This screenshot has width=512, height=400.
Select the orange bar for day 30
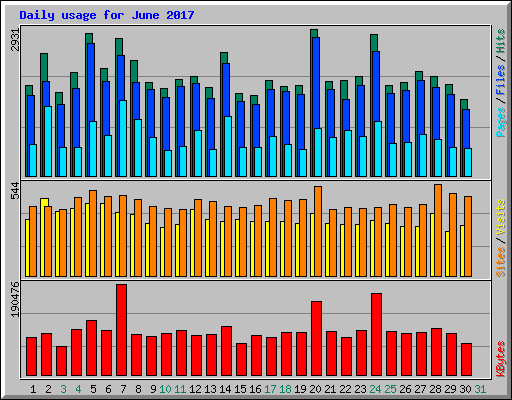468,236
